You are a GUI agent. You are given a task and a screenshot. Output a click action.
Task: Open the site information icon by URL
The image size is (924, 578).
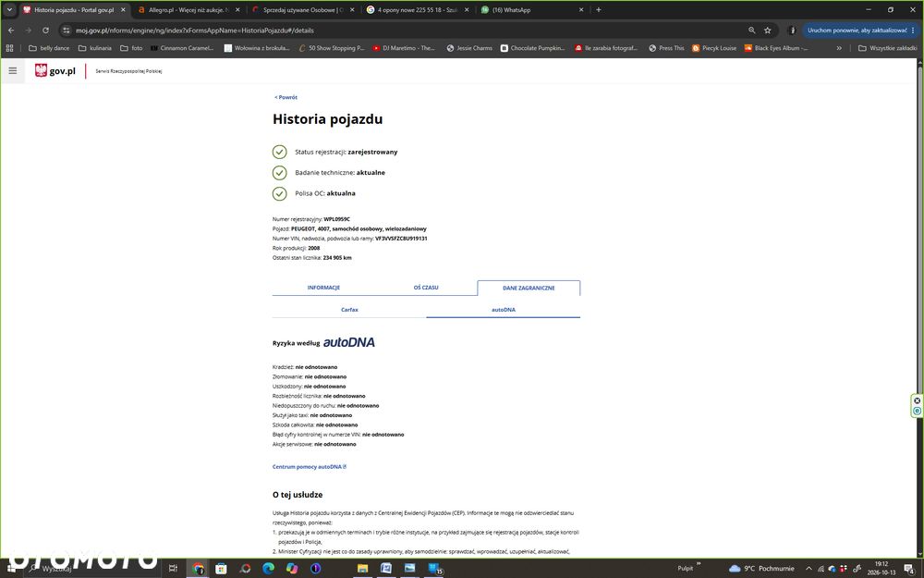coord(66,31)
